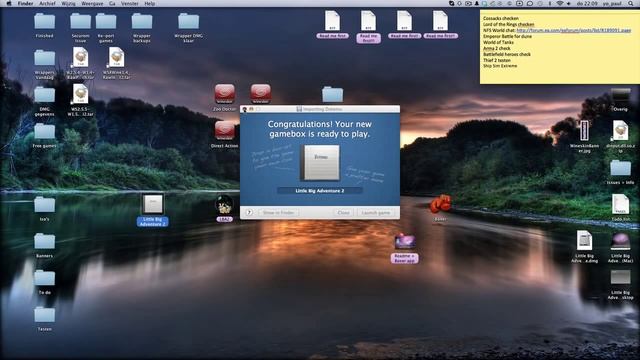This screenshot has height=360, width=640.
Task: Open Spotlight search magnifier in the menu bar
Action: coord(631,3)
